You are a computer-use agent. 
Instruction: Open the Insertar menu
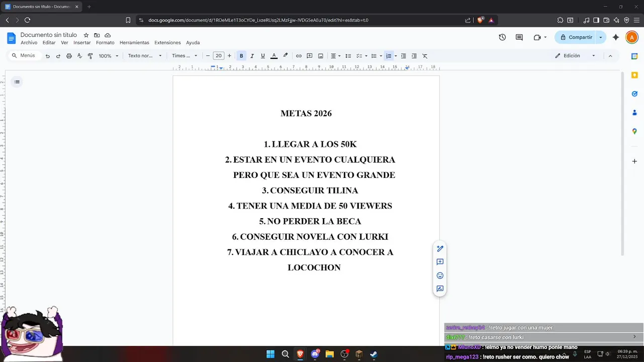click(x=82, y=43)
